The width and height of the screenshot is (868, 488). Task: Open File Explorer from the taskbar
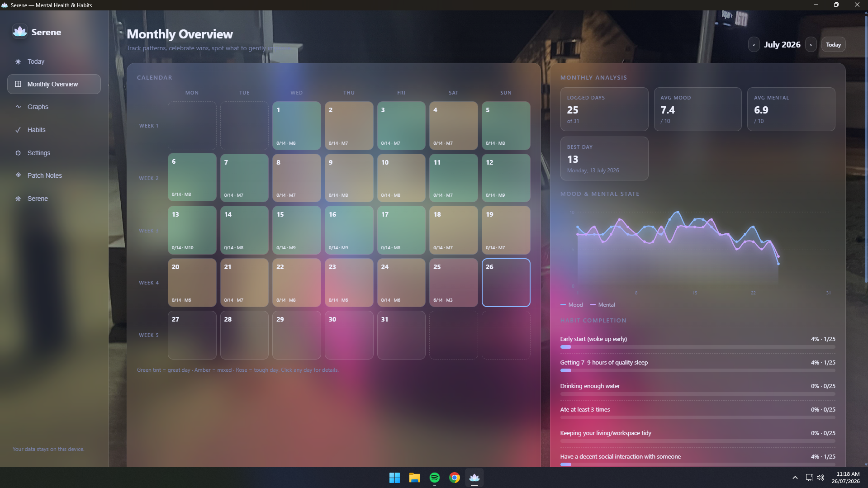point(414,478)
